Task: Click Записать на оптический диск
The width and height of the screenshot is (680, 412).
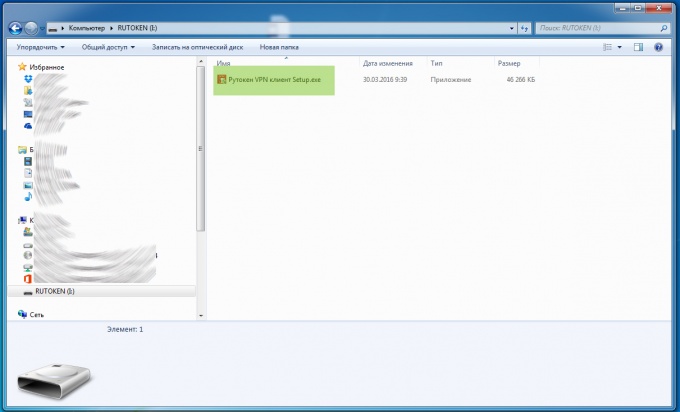Action: (198, 47)
